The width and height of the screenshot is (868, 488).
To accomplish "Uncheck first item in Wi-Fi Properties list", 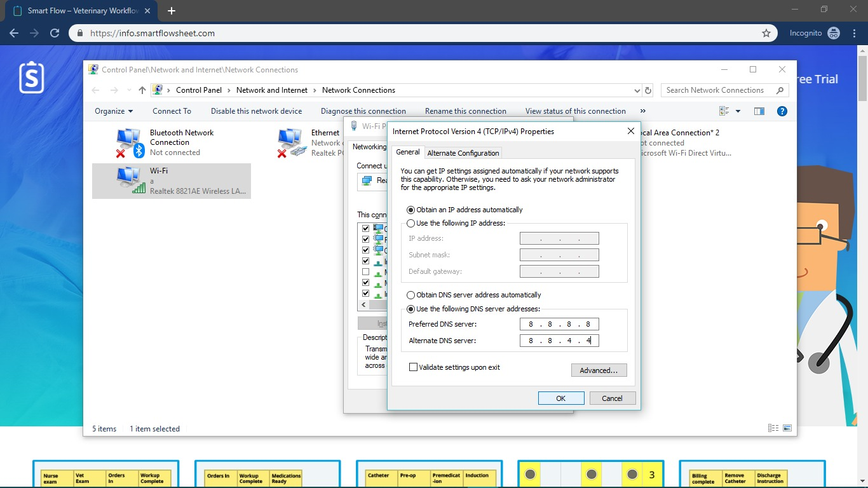I will point(365,229).
